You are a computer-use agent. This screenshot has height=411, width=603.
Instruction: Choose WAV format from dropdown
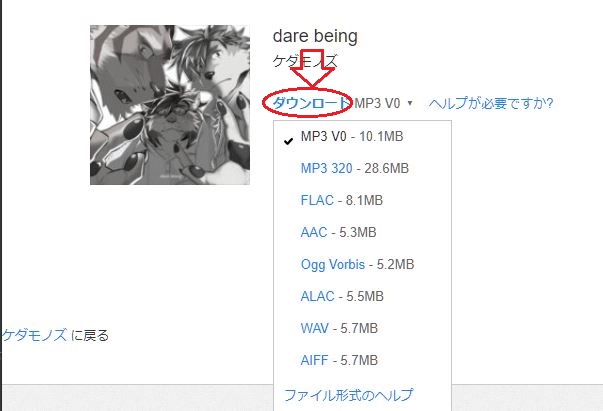[315, 328]
